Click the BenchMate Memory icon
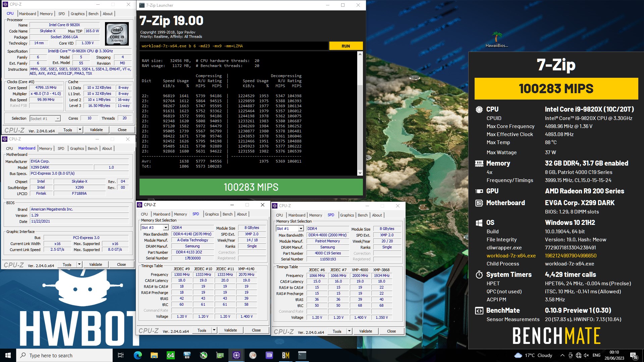The image size is (644, 362). click(479, 163)
